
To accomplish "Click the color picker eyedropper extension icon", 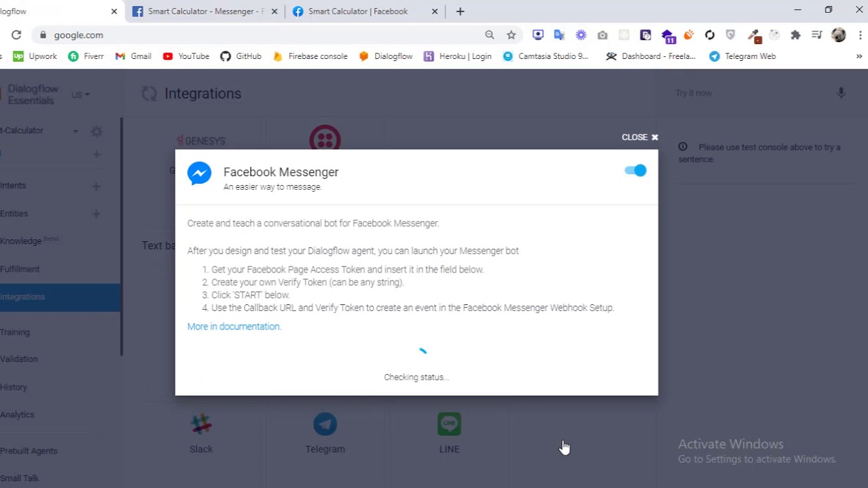I will pos(753,35).
